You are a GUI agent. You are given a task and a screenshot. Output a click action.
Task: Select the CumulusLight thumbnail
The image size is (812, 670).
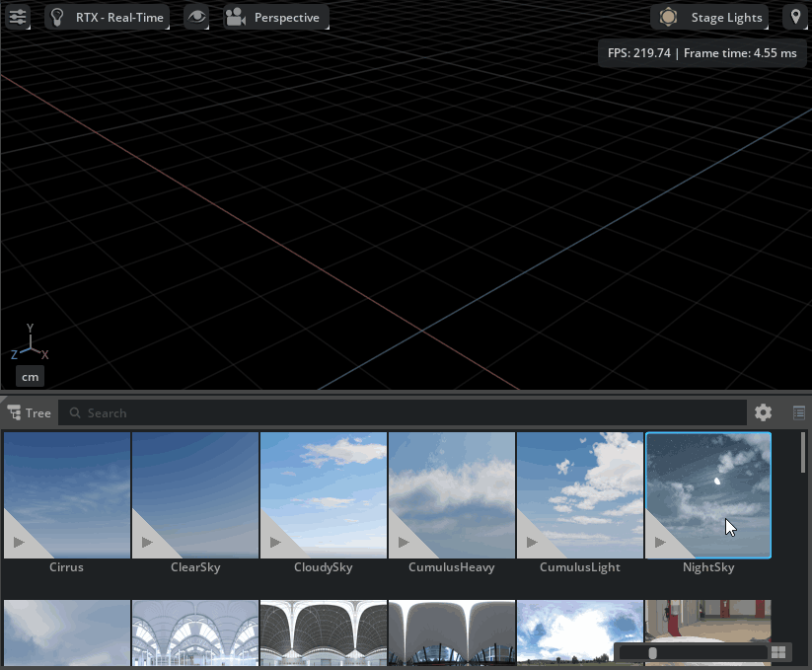coord(580,495)
